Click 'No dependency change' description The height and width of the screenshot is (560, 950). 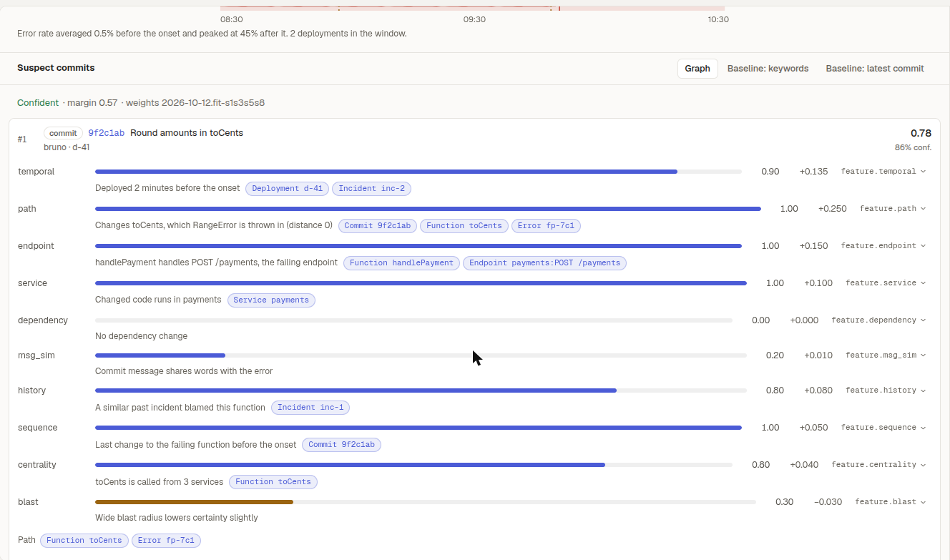click(x=141, y=336)
